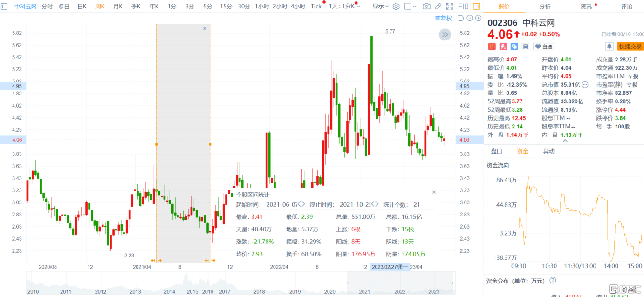Viewport: 644px width, 297px height.
Task: Switch to 分时 chart
Action: (x=47, y=7)
